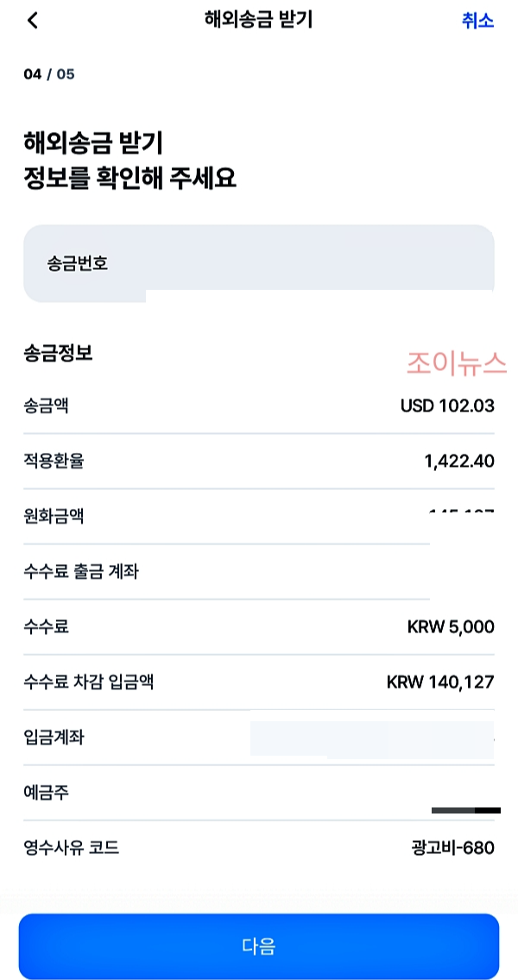Select the 광고비-680 code value
This screenshot has width=518, height=980.
pyautogui.click(x=452, y=848)
